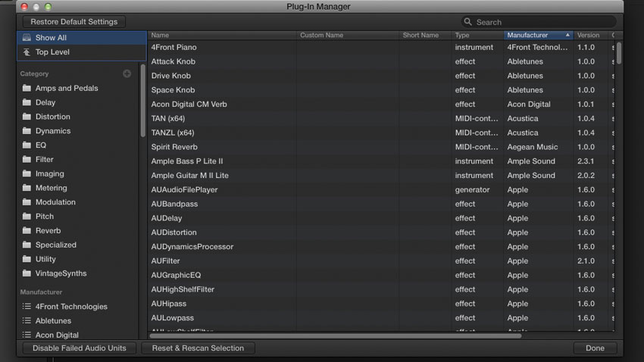Click the Reverb folder icon

tap(27, 230)
